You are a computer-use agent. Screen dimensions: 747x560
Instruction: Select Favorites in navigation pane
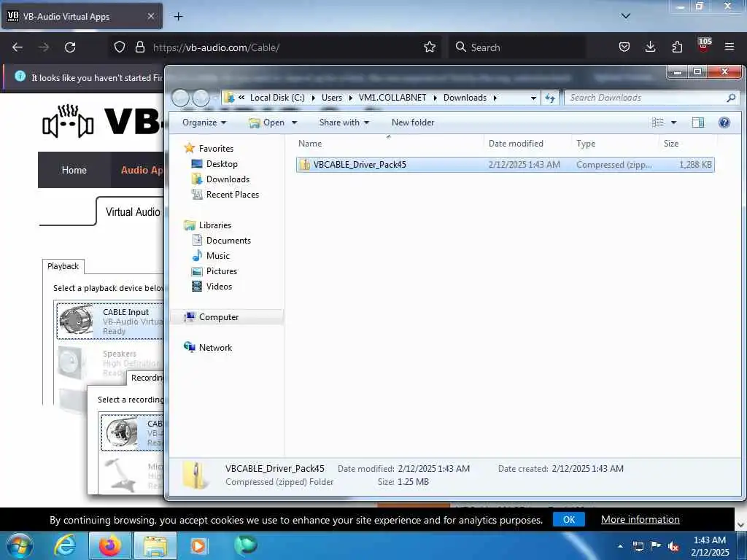click(x=216, y=149)
